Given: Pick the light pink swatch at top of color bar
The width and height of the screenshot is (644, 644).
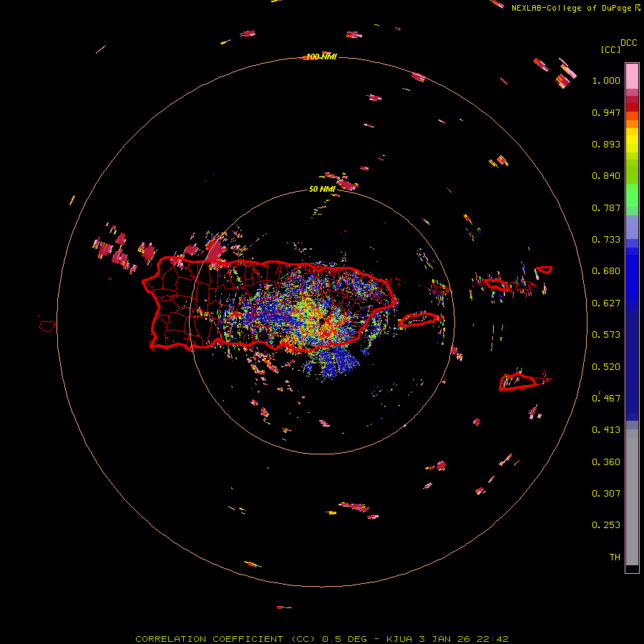Looking at the screenshot, I should tap(632, 76).
